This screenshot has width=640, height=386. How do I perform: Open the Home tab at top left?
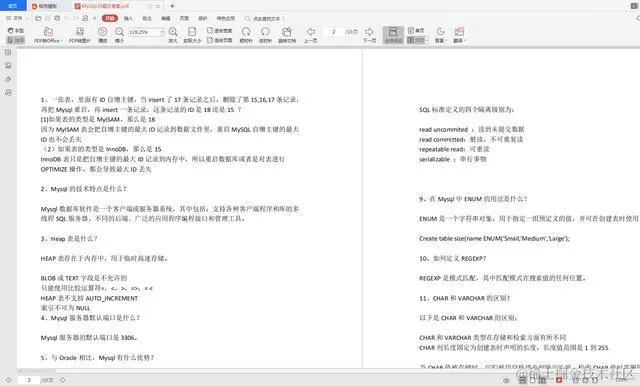pyautogui.click(x=13, y=6)
